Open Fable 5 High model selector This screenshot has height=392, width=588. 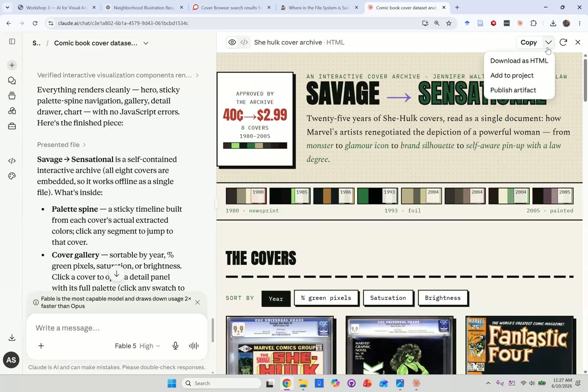(x=137, y=346)
